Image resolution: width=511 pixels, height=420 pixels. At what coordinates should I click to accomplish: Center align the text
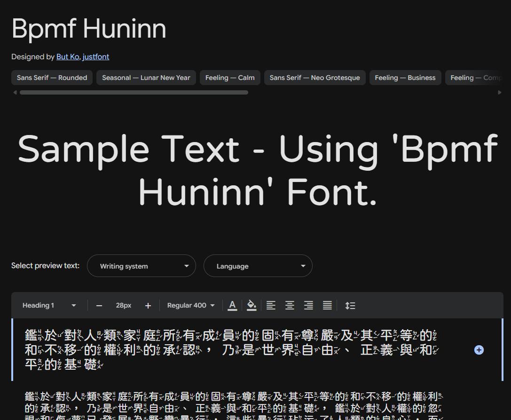click(290, 306)
